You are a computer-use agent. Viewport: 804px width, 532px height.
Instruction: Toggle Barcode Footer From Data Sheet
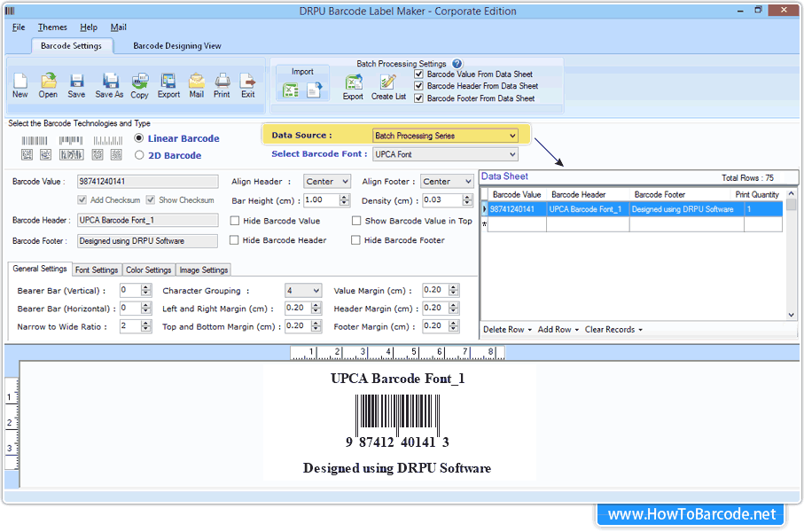(419, 98)
